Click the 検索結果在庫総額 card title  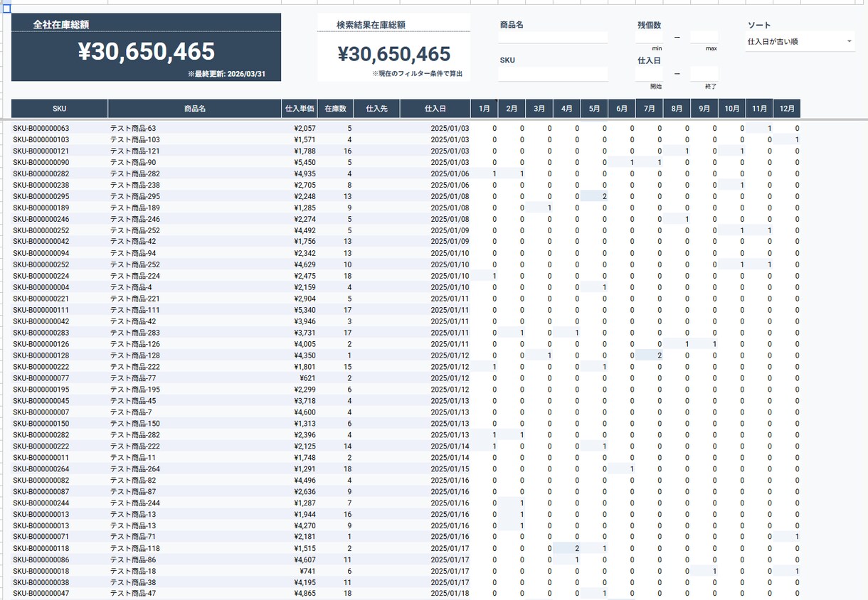tap(371, 25)
